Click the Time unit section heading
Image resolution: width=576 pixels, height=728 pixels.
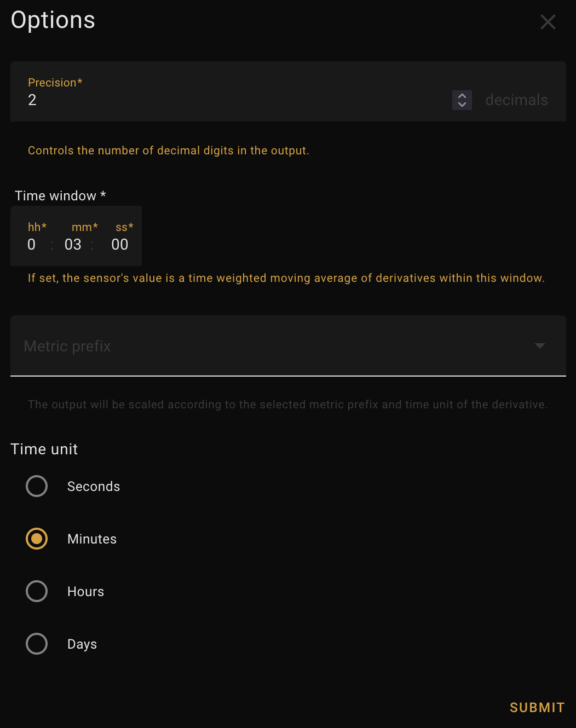[x=44, y=449]
